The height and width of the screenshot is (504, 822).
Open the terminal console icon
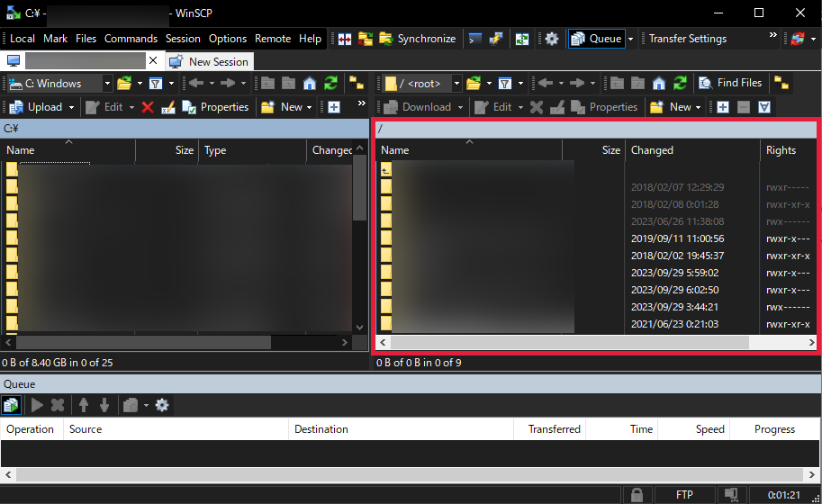[x=475, y=39]
